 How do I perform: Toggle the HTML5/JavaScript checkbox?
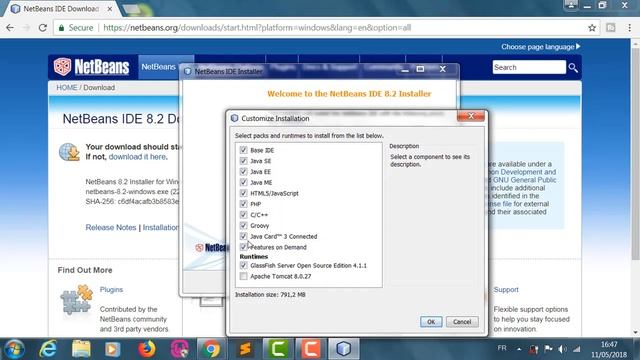(244, 193)
